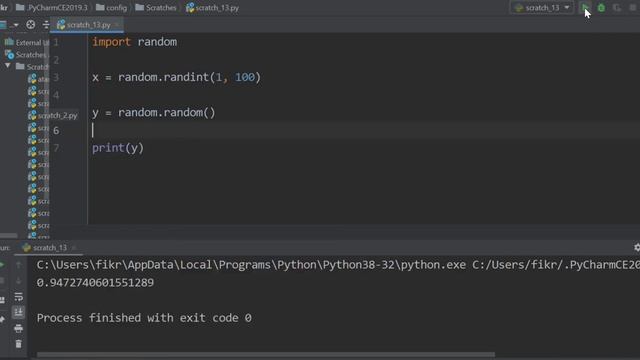
Task: Click the Python icon on the scratch_13 run tab
Action: point(27,248)
